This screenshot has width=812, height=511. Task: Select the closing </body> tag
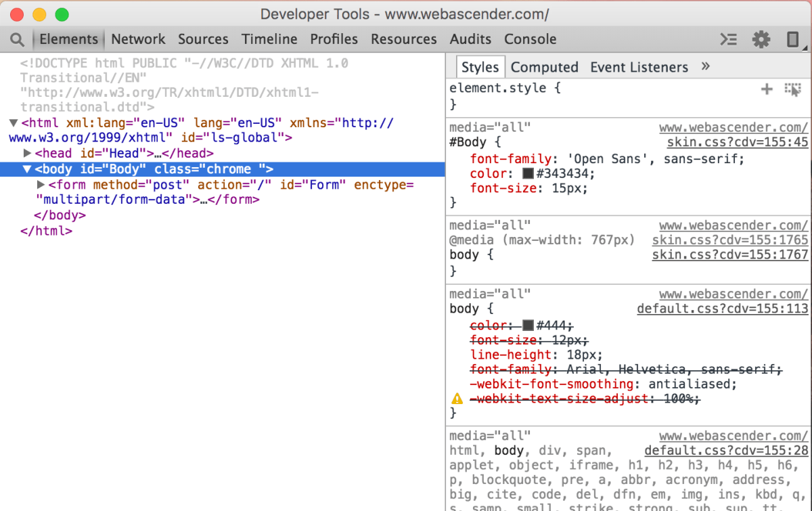pos(60,215)
